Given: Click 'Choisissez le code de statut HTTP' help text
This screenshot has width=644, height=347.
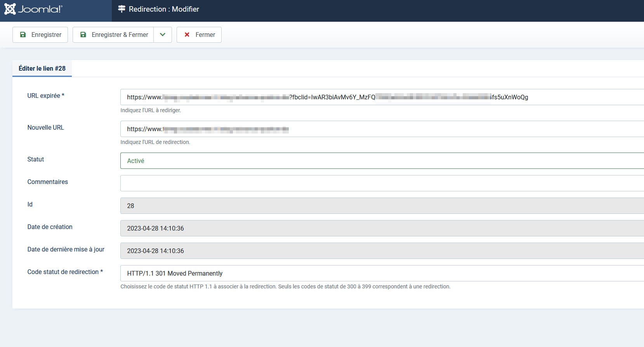Looking at the screenshot, I should click(x=285, y=286).
